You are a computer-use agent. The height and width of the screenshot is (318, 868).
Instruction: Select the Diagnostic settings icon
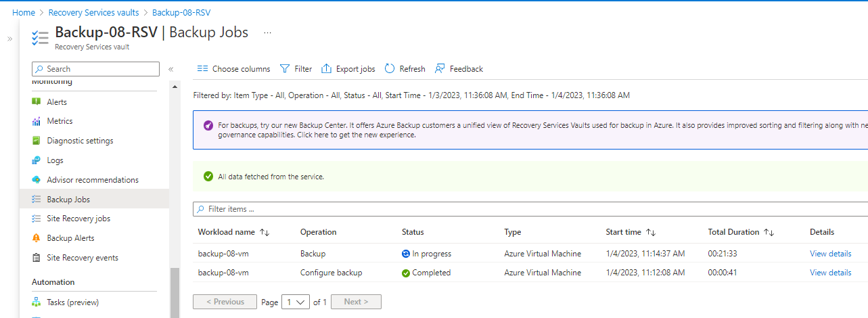click(x=37, y=141)
